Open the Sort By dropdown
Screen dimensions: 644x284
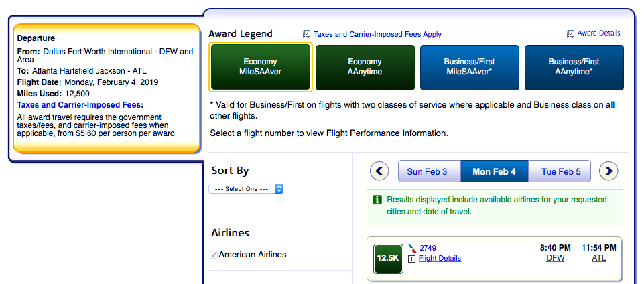[x=246, y=189]
